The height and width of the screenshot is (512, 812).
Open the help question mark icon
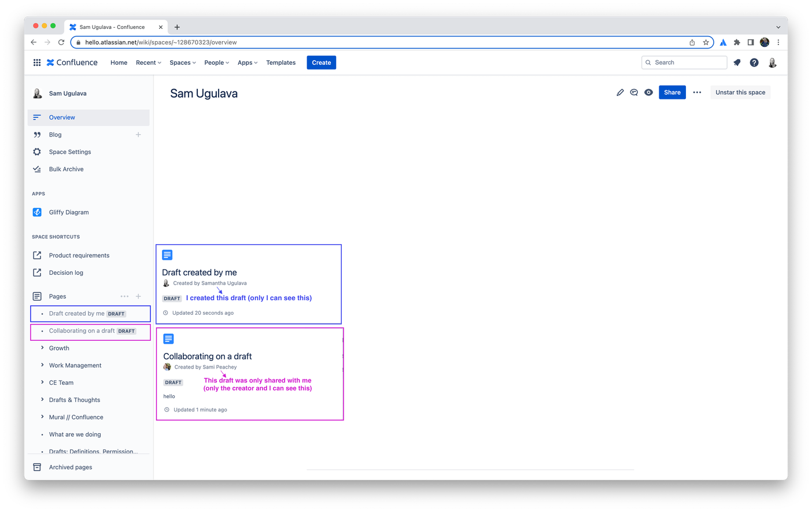(x=754, y=62)
